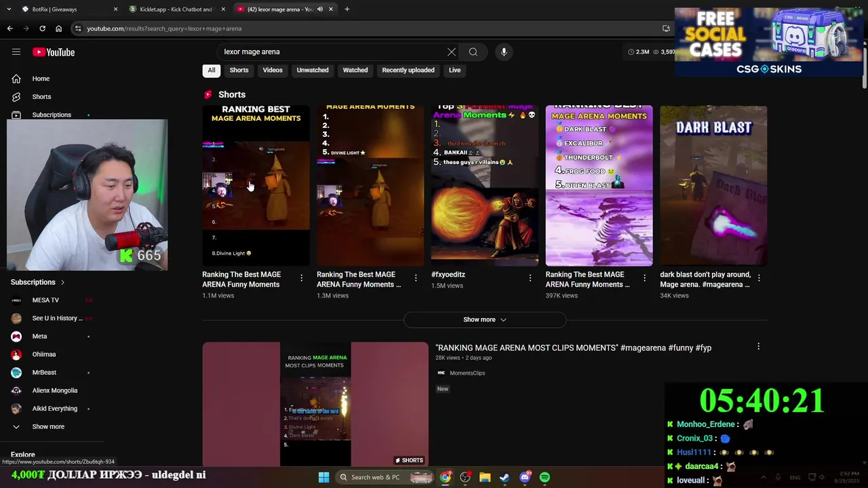Expand 'Show more' subscriptions in sidebar
The height and width of the screenshot is (488, 868).
[48, 427]
